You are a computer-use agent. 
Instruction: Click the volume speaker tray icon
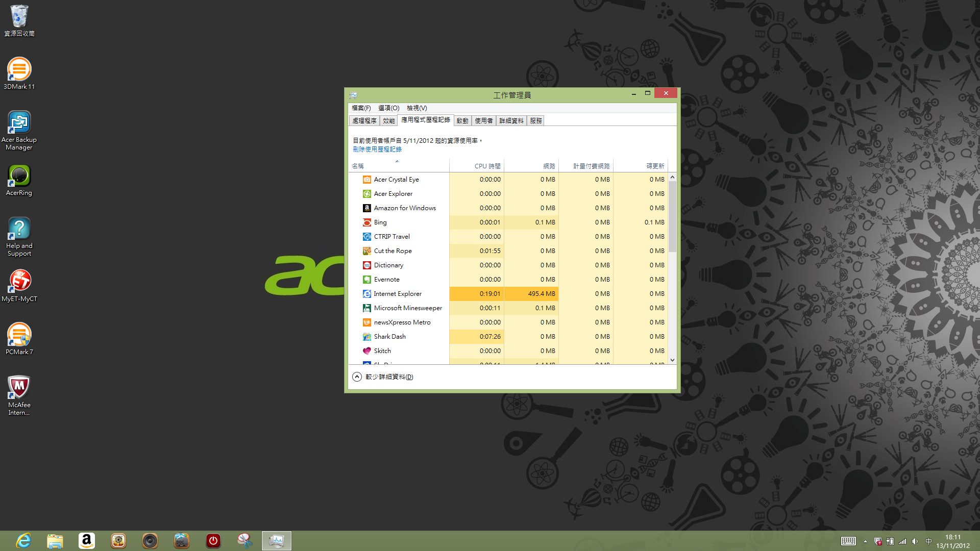[915, 541]
